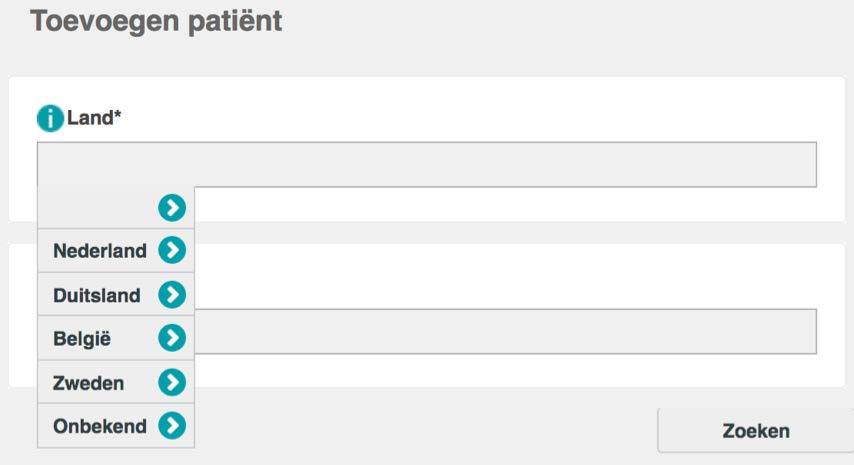Click the Land* field label

click(94, 118)
